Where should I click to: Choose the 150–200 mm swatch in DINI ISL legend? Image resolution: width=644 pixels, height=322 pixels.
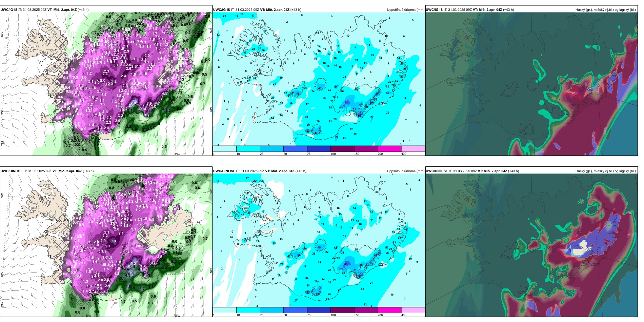click(x=366, y=310)
